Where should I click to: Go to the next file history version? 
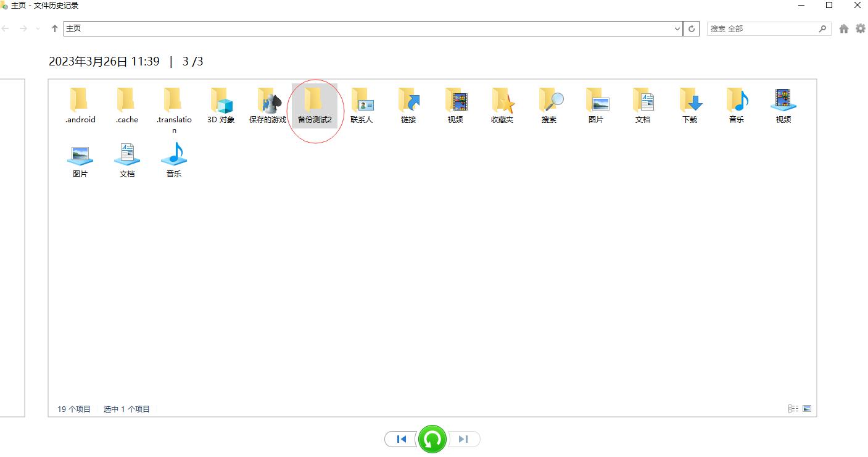coord(464,438)
